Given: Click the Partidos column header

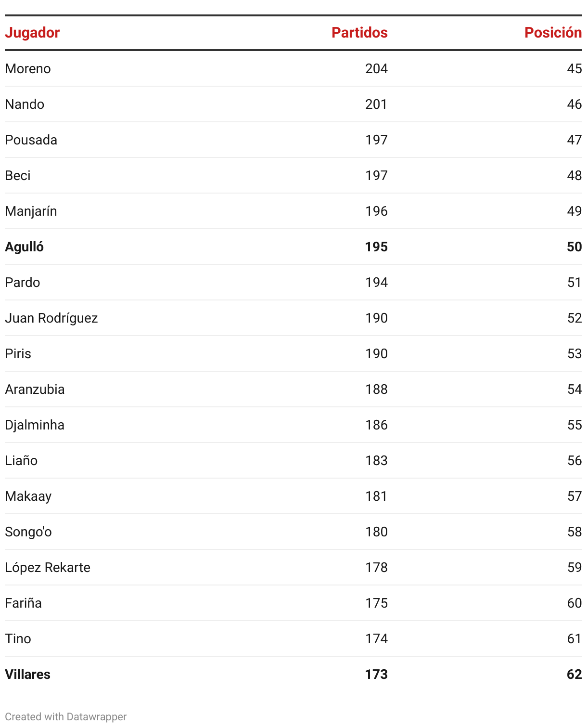Looking at the screenshot, I should pyautogui.click(x=359, y=33).
